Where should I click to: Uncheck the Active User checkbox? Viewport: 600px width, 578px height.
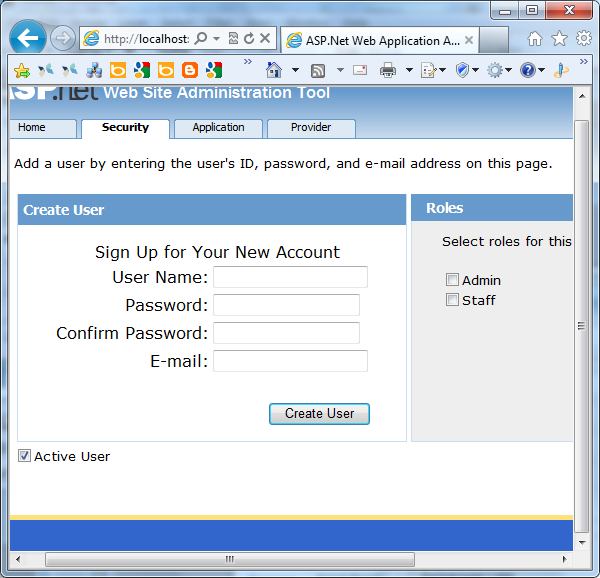pyautogui.click(x=24, y=456)
